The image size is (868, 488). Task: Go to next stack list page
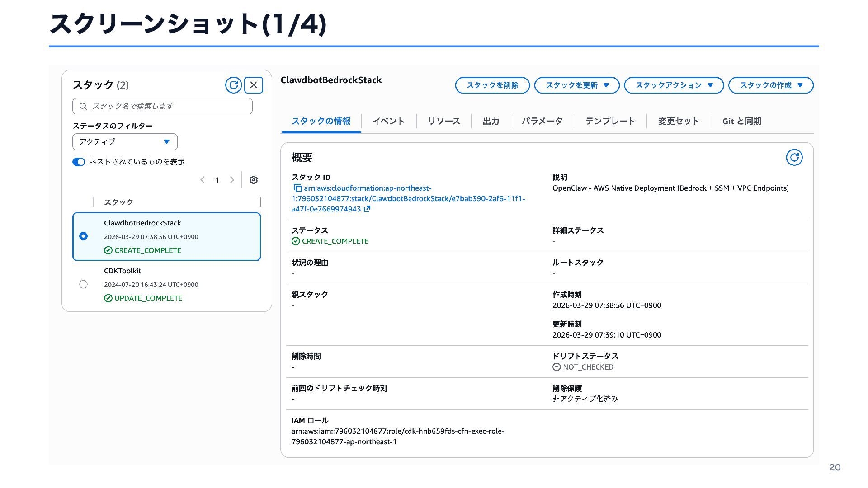232,180
